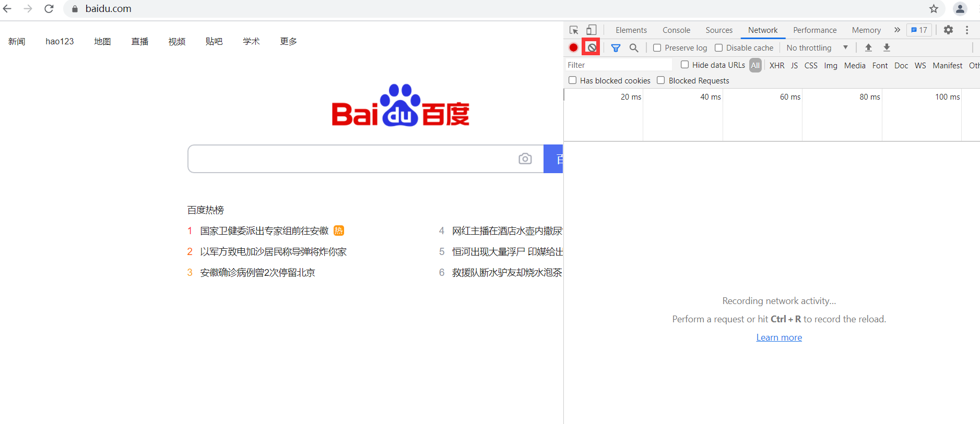Viewport: 980px width, 424px height.
Task: Reload the baidu.com page
Action: pyautogui.click(x=49, y=9)
